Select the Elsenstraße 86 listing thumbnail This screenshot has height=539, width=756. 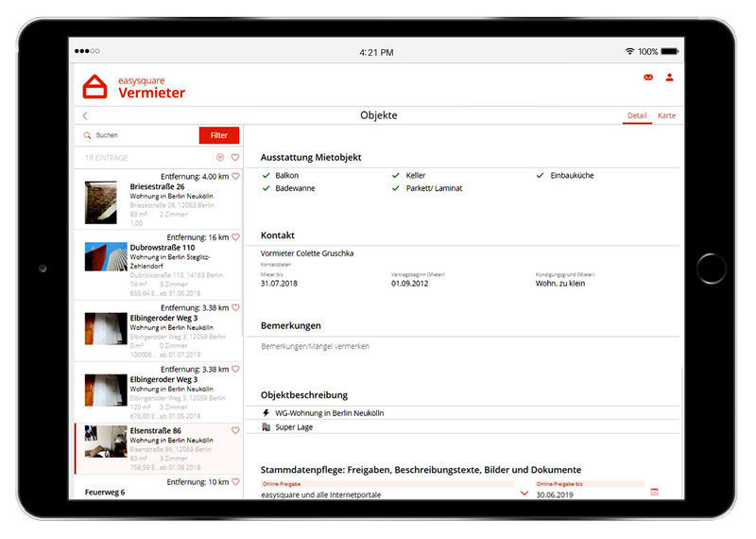click(x=106, y=442)
